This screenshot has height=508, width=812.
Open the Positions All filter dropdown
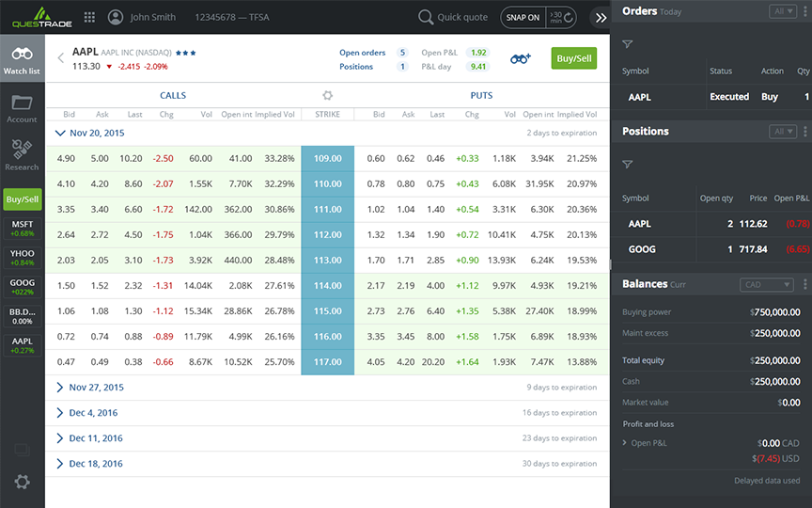point(783,132)
